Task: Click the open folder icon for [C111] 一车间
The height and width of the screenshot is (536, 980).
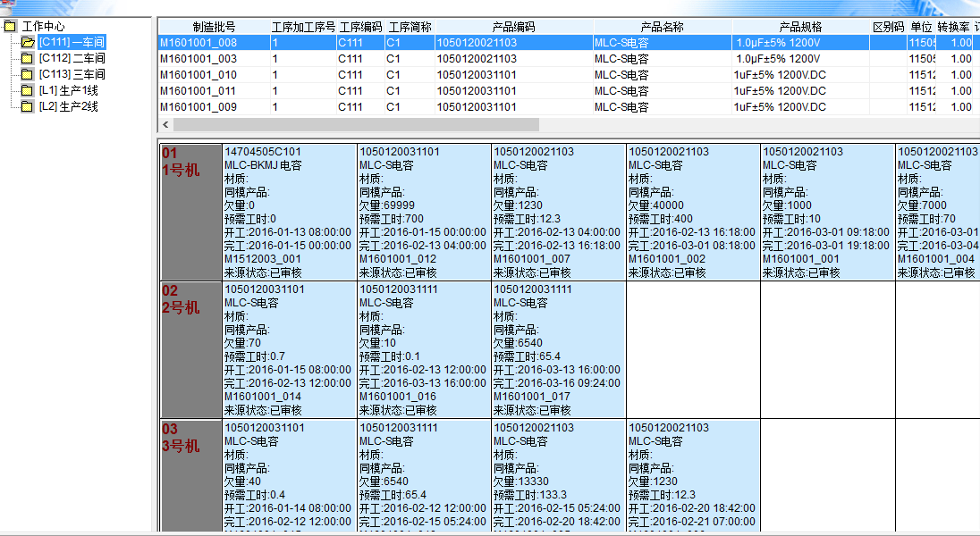Action: tap(28, 42)
